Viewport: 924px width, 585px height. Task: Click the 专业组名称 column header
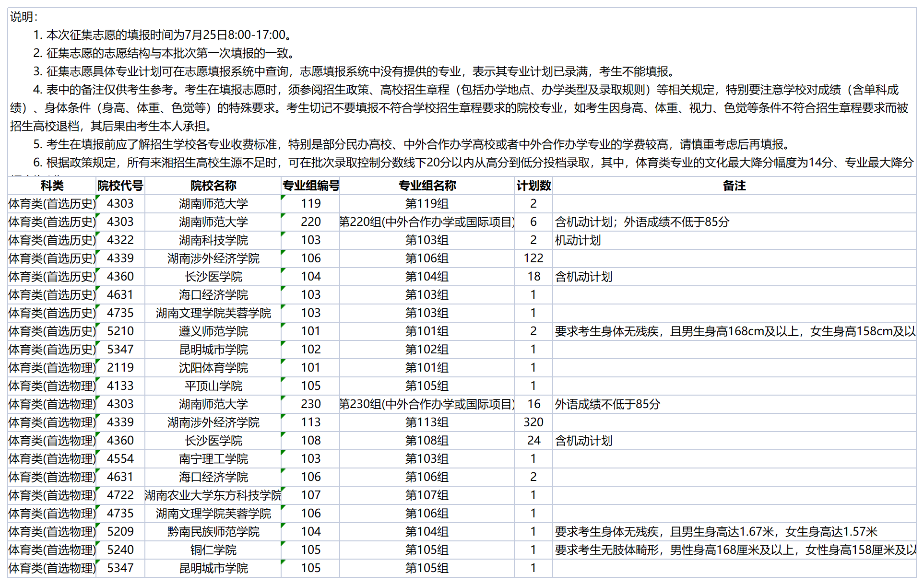tap(427, 186)
